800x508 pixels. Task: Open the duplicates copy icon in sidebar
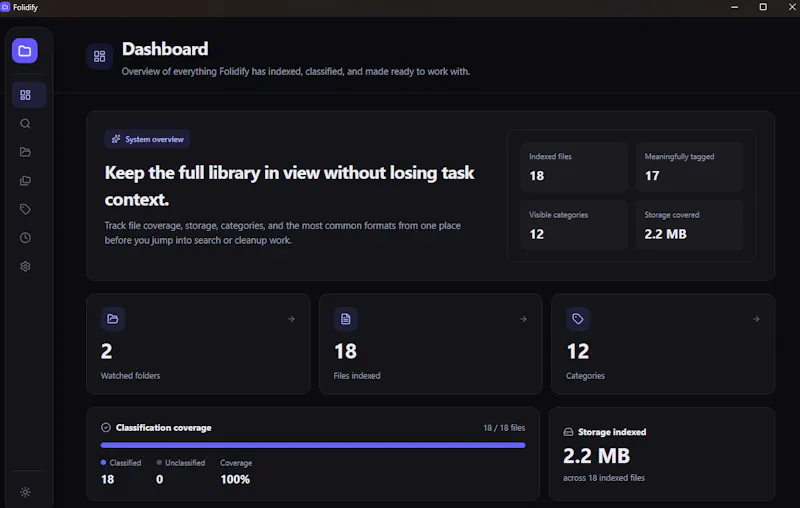pyautogui.click(x=26, y=181)
